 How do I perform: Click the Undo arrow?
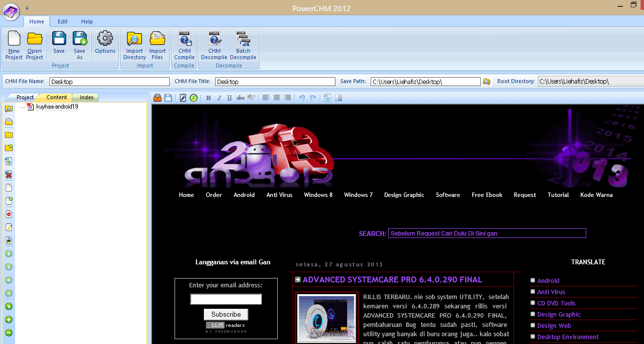pos(302,98)
